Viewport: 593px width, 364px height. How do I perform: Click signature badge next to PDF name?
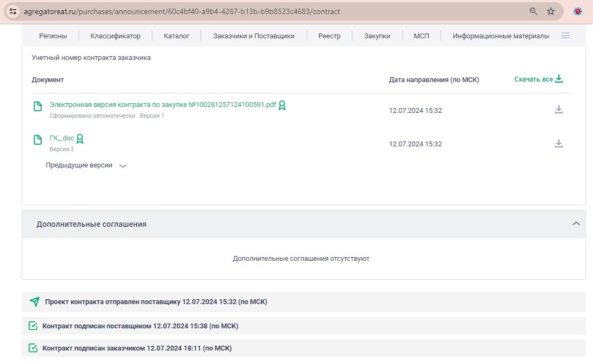tap(282, 105)
